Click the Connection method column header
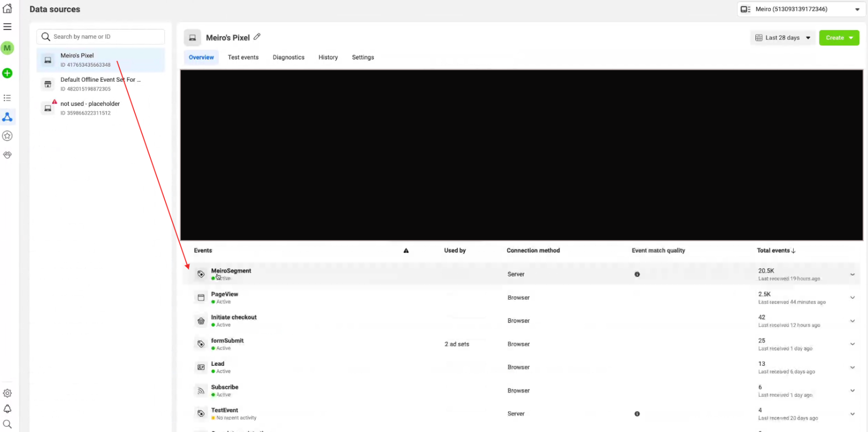The image size is (868, 432). 533,251
